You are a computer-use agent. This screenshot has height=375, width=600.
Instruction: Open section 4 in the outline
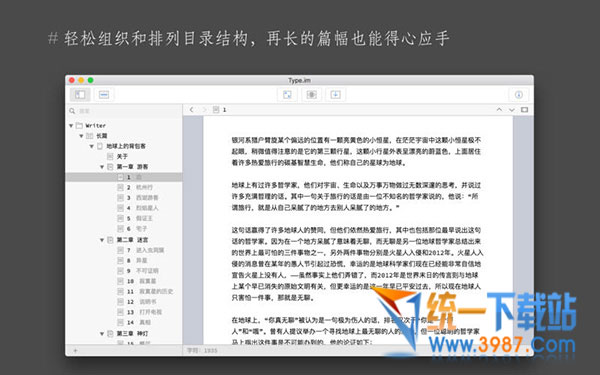tap(142, 208)
